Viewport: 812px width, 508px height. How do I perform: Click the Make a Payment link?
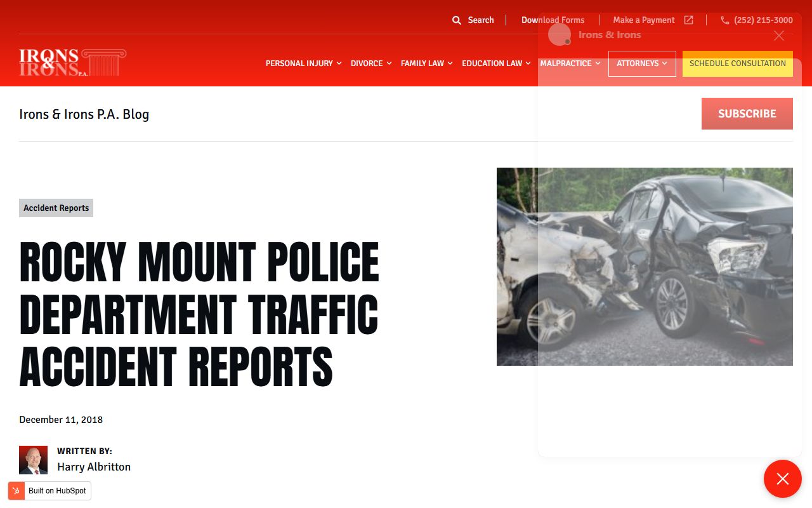644,20
